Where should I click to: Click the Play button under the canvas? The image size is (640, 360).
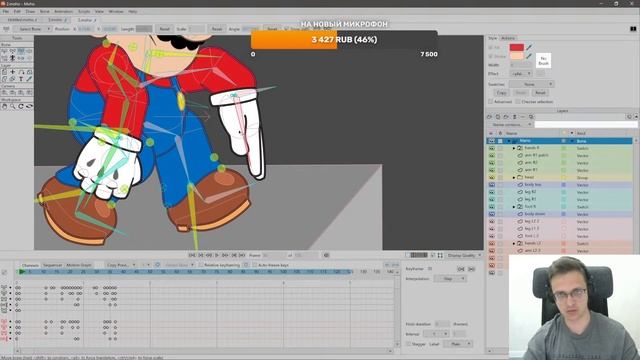pyautogui.click(x=217, y=255)
